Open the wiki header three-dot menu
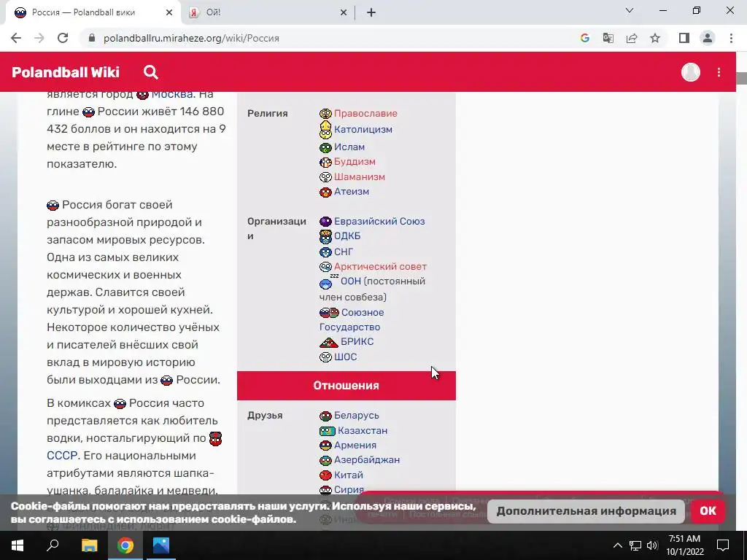This screenshot has height=560, width=747. (x=719, y=72)
